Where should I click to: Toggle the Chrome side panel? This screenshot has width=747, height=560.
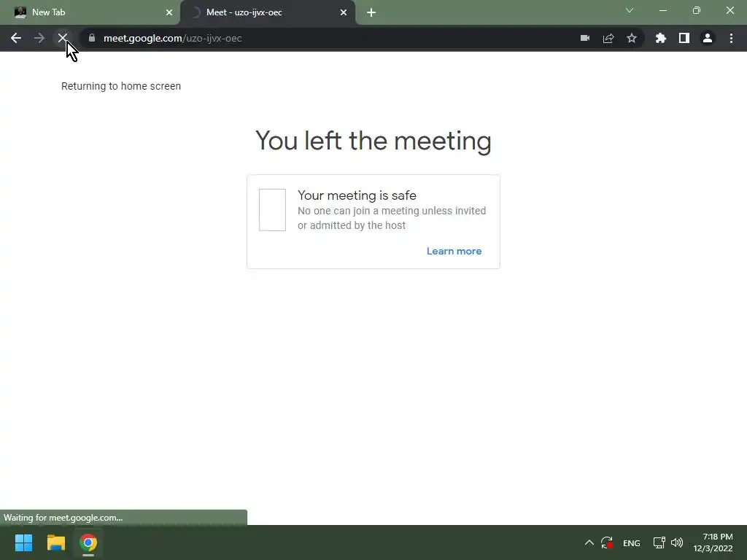coord(684,38)
